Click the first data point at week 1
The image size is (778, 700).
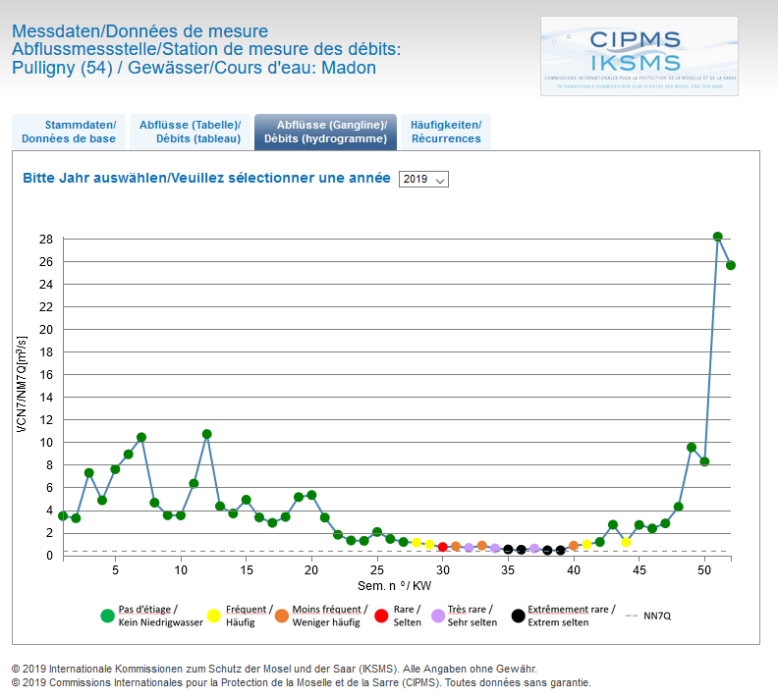(63, 515)
